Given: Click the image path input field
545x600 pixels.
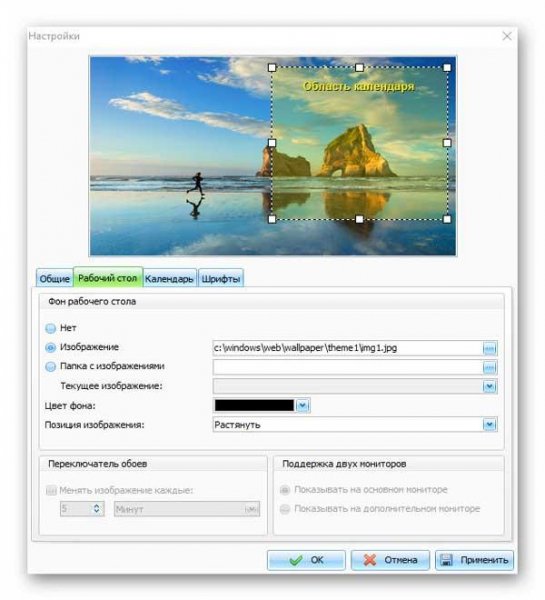Looking at the screenshot, I should coord(348,348).
